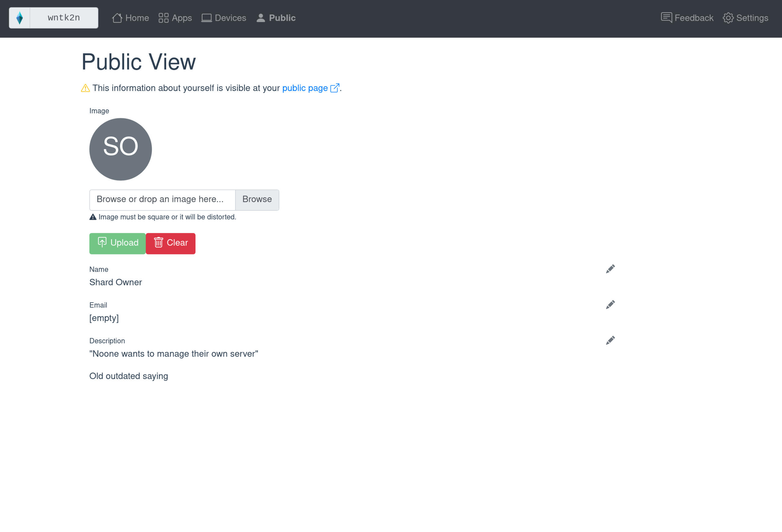782x532 pixels.
Task: Click the red Clear button
Action: 170,244
